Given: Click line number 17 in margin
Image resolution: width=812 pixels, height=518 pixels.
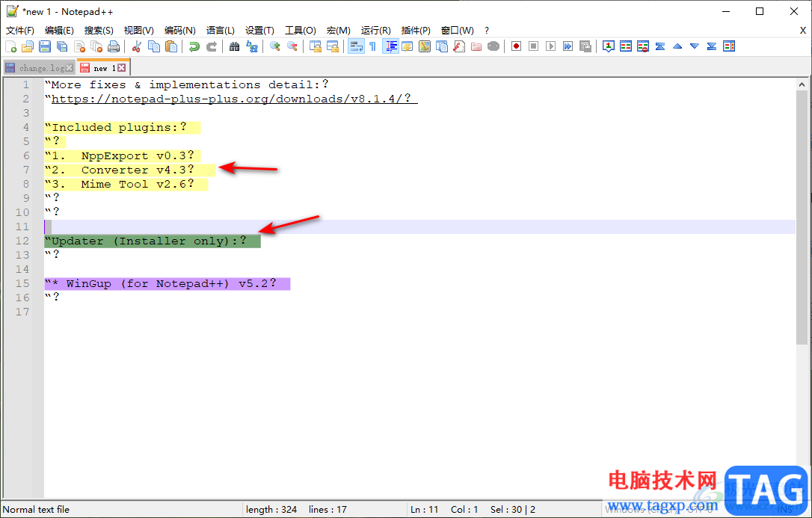Looking at the screenshot, I should tap(22, 312).
